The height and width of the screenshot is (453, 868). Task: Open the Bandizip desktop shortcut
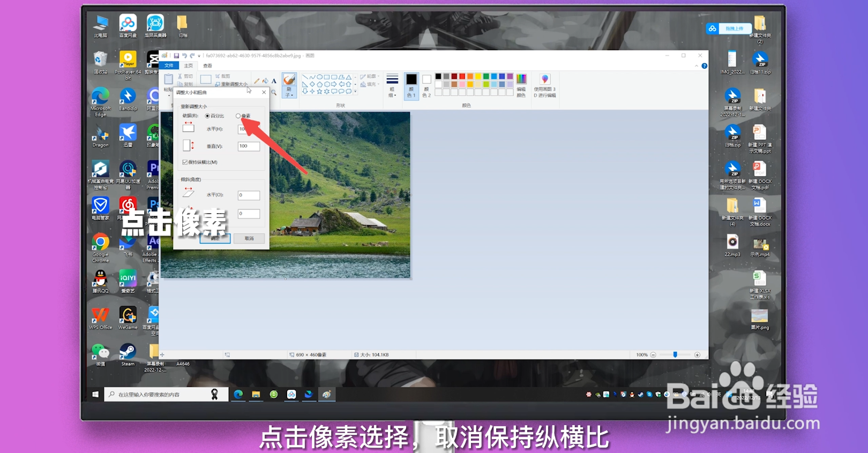[128, 99]
